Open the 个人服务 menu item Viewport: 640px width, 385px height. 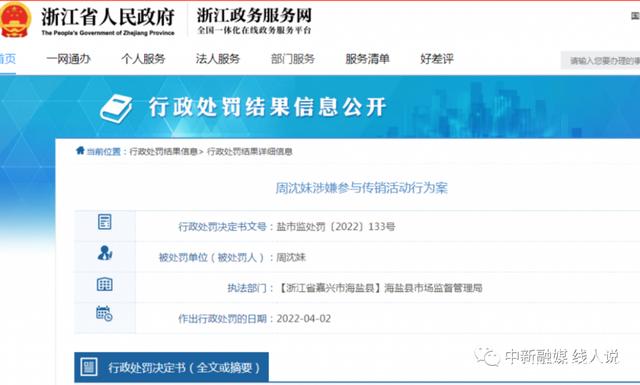coord(143,59)
